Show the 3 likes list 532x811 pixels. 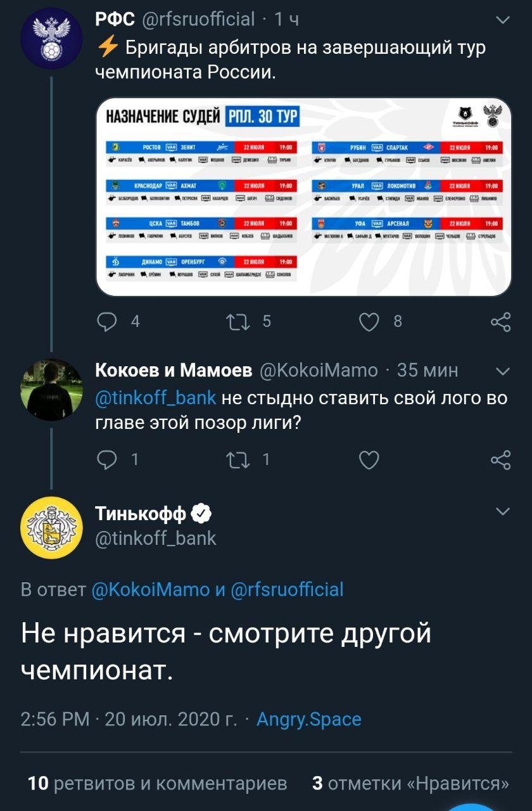click(410, 783)
